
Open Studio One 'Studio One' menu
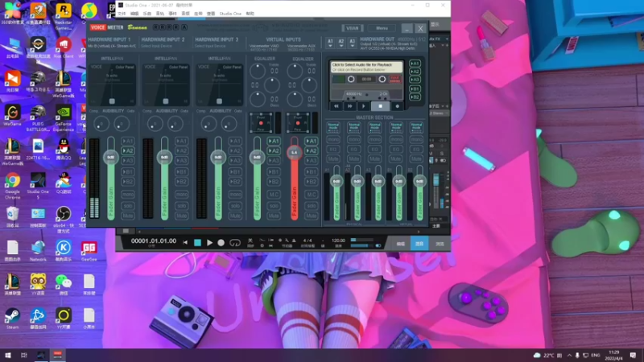point(230,14)
